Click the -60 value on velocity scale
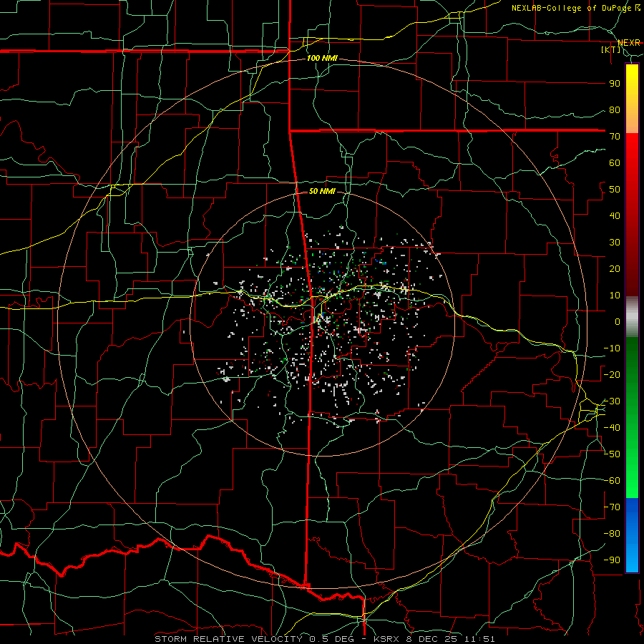 612,481
